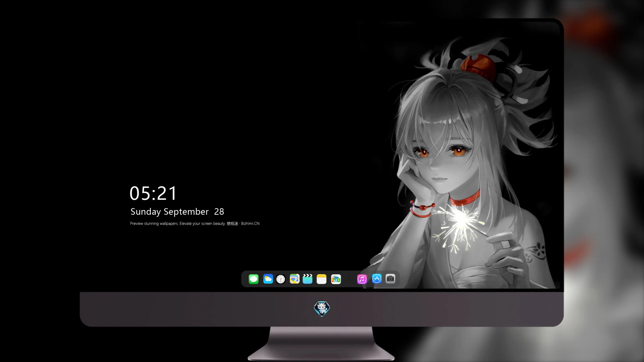The width and height of the screenshot is (644, 362).
Task: Open the green Messages app in the dock
Action: (x=254, y=279)
